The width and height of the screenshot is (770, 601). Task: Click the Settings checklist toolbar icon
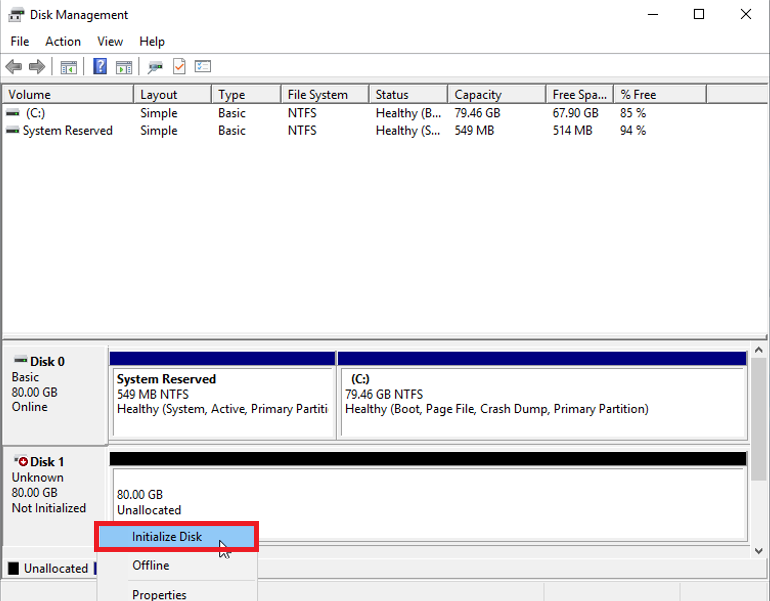point(203,67)
